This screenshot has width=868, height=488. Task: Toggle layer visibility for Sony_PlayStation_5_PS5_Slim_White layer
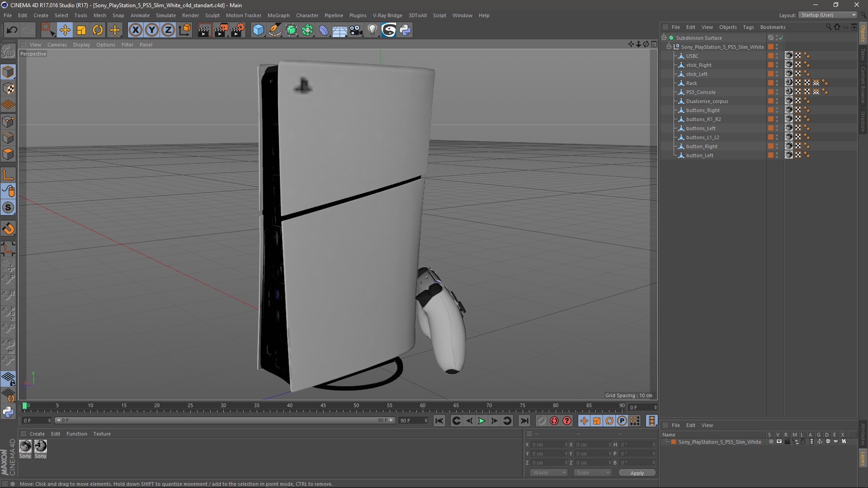[778, 442]
